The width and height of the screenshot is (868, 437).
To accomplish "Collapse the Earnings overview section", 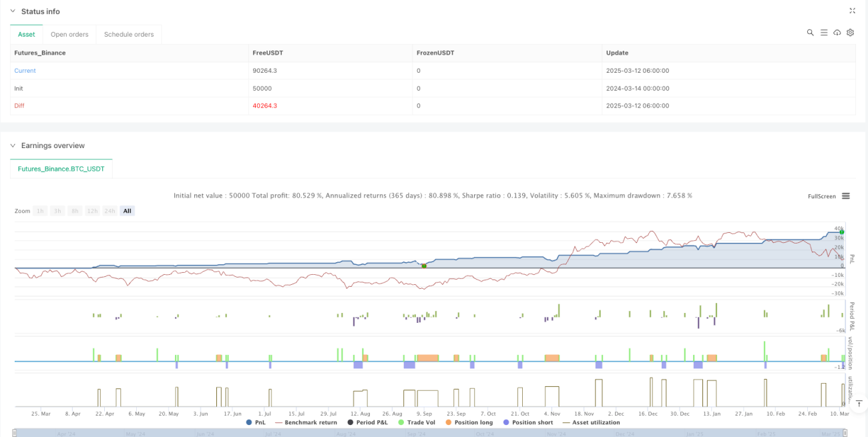I will 13,145.
